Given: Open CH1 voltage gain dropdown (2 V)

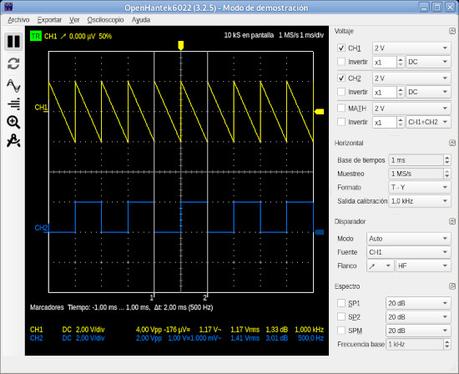Looking at the screenshot, I should [411, 48].
